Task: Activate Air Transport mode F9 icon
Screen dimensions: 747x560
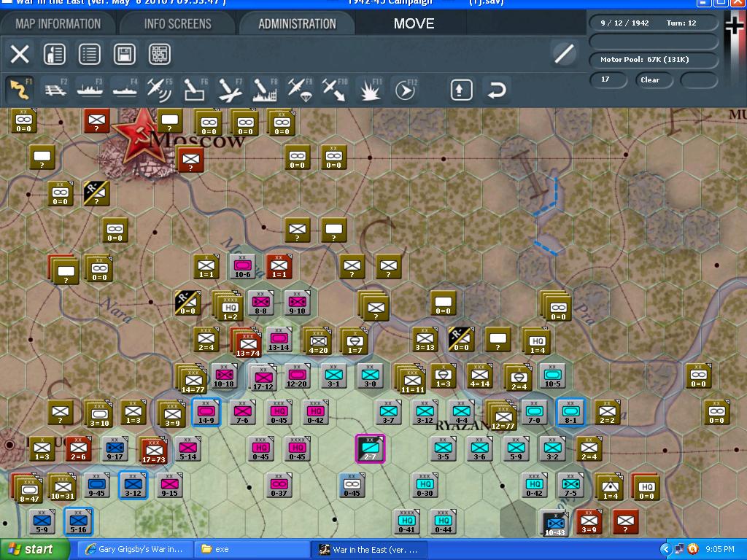Action: click(x=300, y=89)
